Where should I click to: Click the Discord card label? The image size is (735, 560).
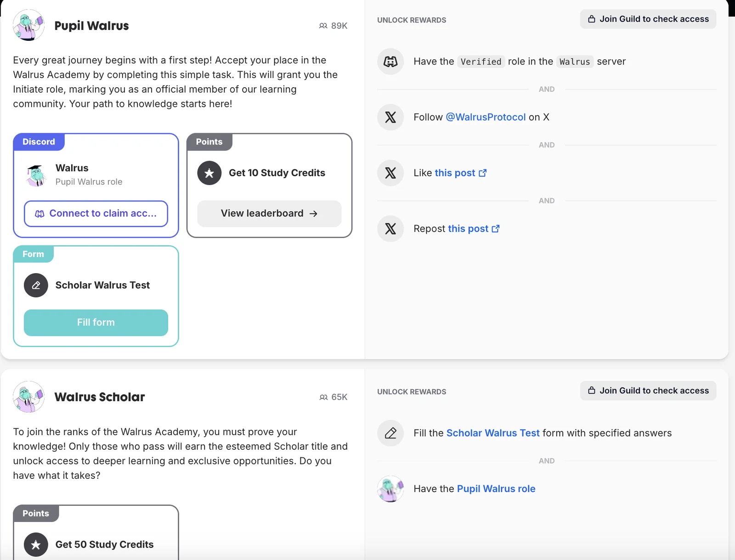point(39,142)
